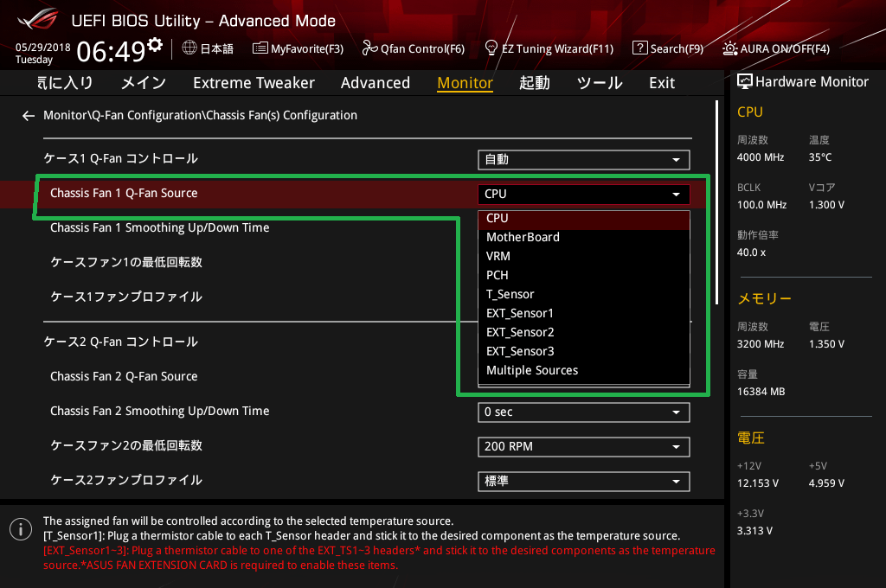Open the Advanced tab
886x588 pixels.
[376, 83]
